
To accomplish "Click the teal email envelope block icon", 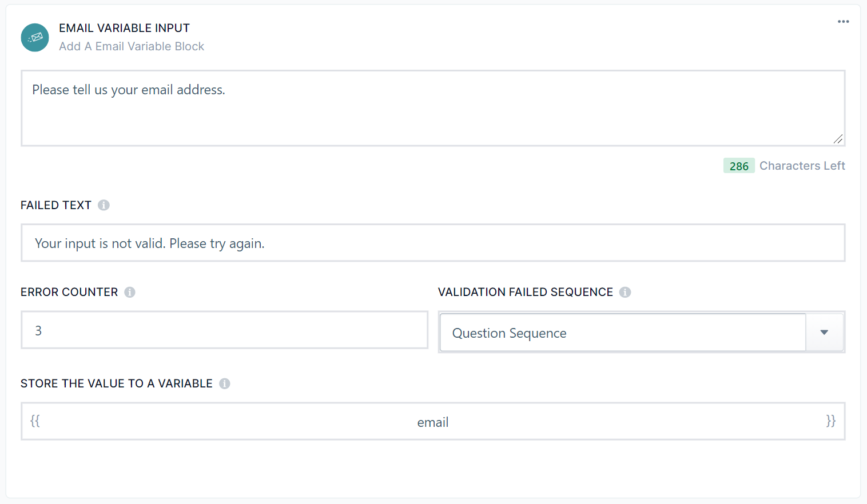I will pyautogui.click(x=35, y=38).
